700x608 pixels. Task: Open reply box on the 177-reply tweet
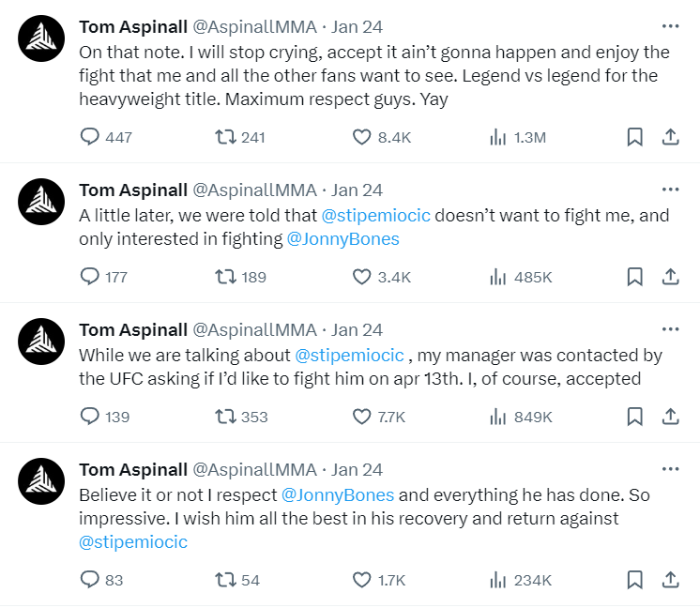coord(90,277)
